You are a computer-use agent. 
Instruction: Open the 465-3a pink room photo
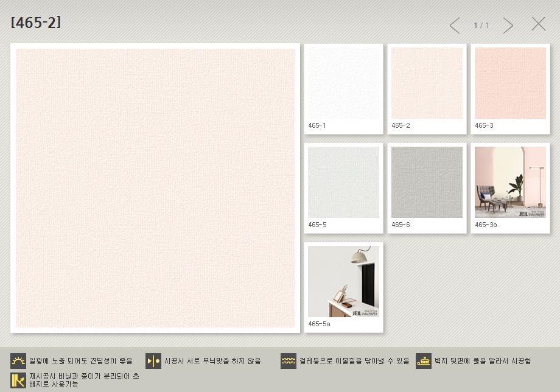click(x=510, y=182)
